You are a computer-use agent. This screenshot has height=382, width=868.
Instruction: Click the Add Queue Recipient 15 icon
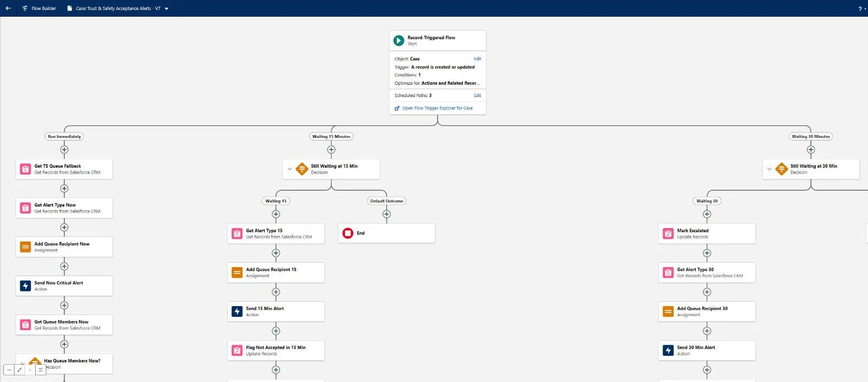(237, 273)
